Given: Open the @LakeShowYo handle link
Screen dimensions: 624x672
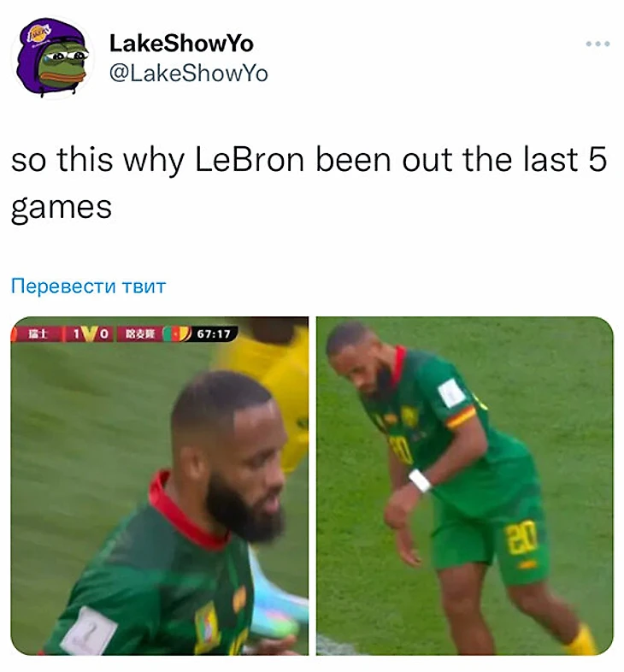Looking at the screenshot, I should (189, 74).
